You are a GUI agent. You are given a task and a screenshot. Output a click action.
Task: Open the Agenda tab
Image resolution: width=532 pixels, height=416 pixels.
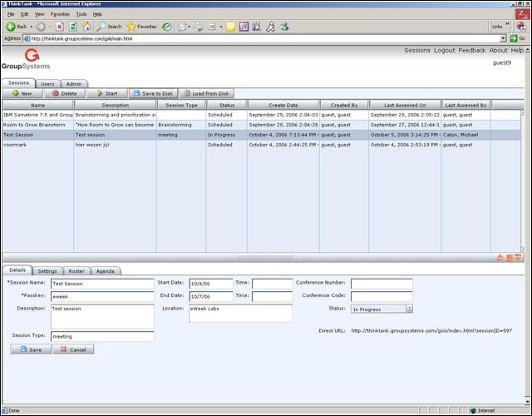(x=106, y=271)
